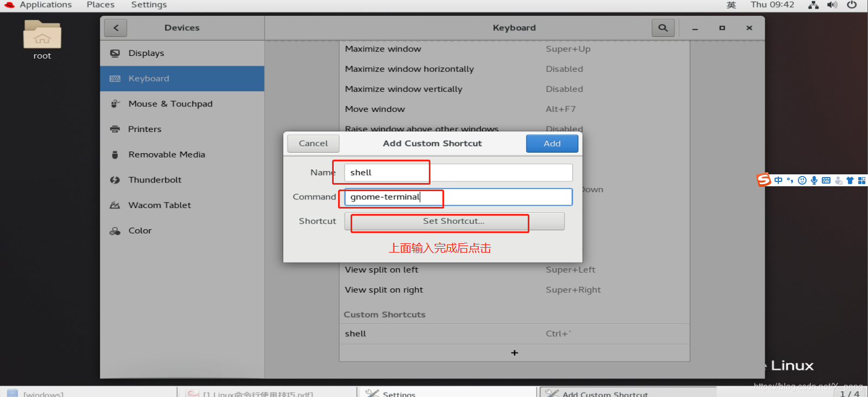Click the Super+Right shortcut value
This screenshot has width=868, height=397.
[573, 290]
